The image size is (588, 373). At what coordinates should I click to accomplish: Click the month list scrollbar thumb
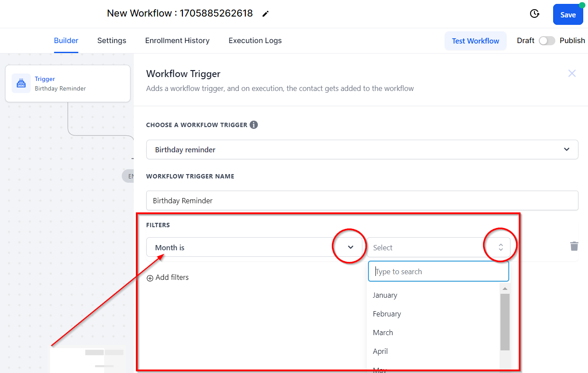[505, 322]
